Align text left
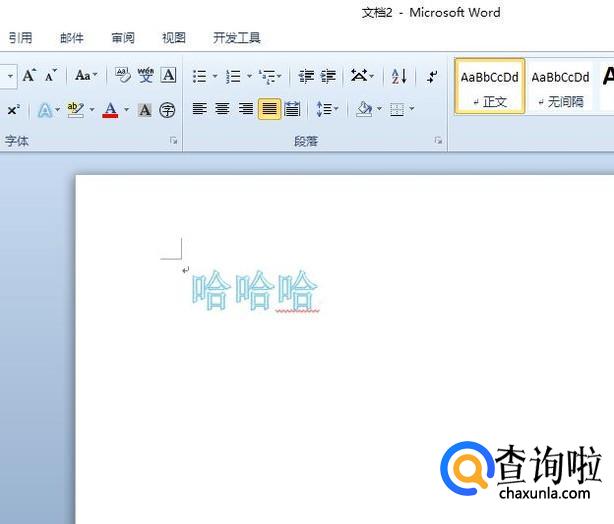The width and height of the screenshot is (614, 524). pyautogui.click(x=200, y=109)
